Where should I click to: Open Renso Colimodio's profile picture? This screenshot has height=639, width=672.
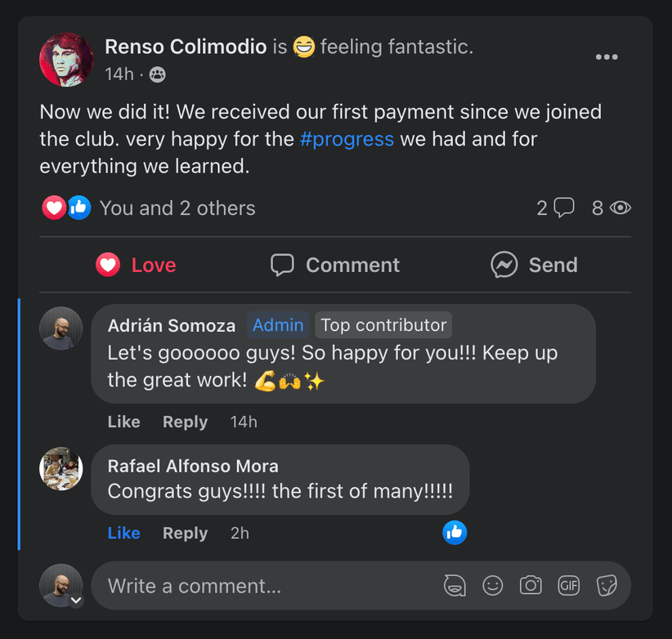66,60
